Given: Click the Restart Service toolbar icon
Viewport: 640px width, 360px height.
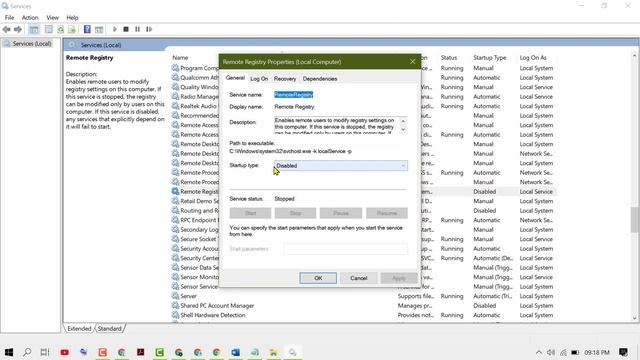Looking at the screenshot, I should coord(149,29).
